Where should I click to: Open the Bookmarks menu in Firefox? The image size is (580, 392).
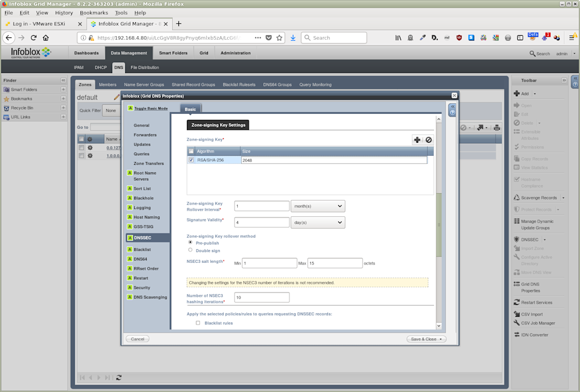[x=94, y=12]
